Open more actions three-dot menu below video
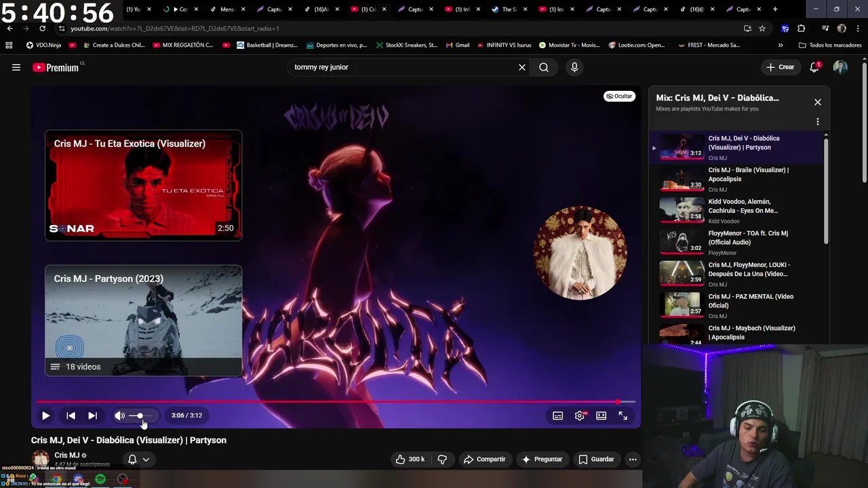The image size is (868, 488). click(632, 459)
